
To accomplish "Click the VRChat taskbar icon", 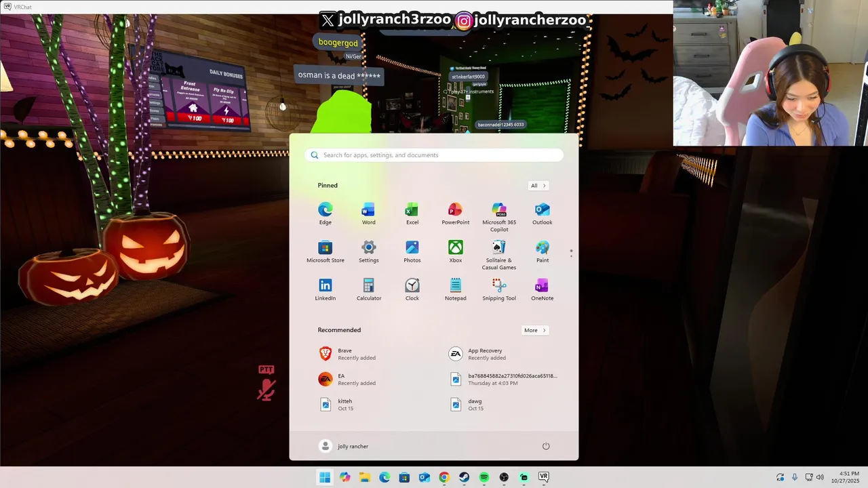I will [x=543, y=477].
